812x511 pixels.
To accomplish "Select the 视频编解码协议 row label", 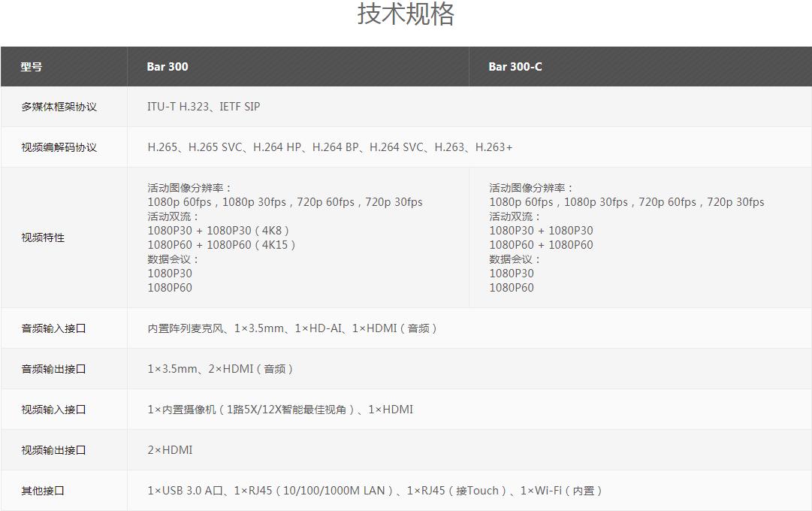I will pos(59,147).
